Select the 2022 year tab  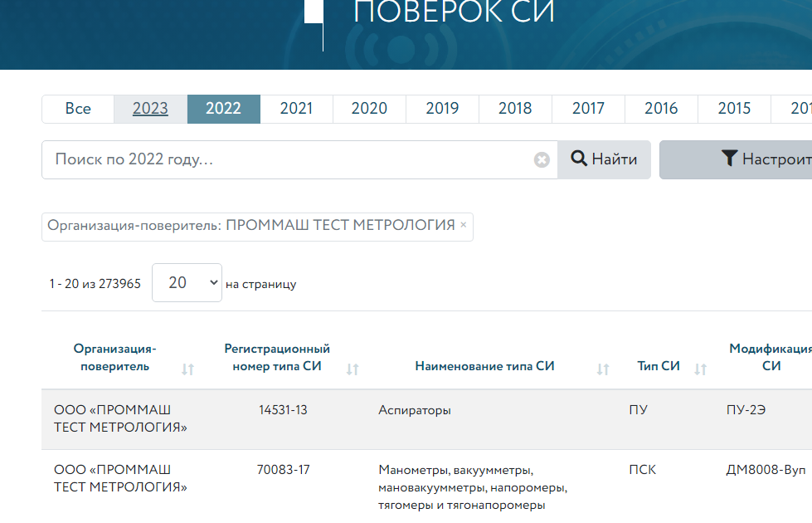(223, 109)
